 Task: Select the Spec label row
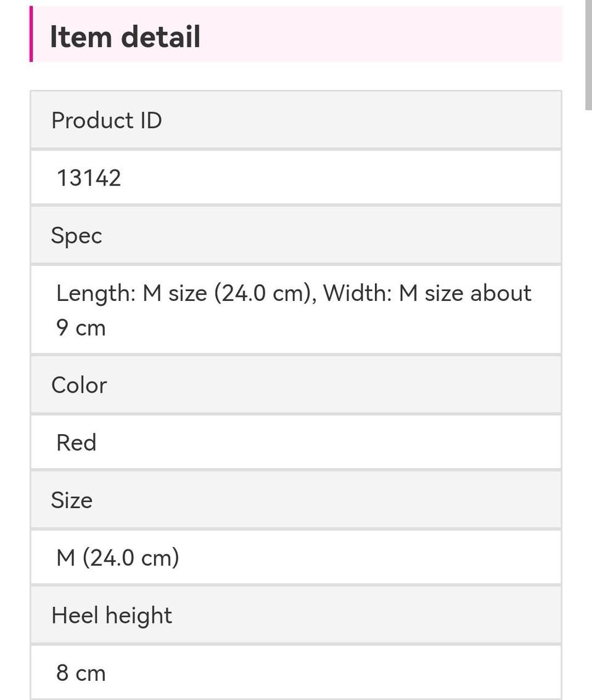pyautogui.click(x=296, y=236)
